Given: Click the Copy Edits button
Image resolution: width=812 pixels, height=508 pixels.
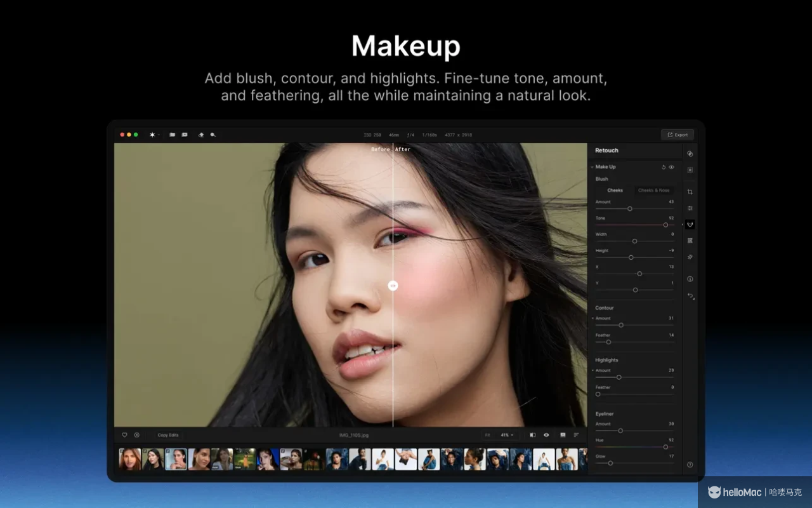Looking at the screenshot, I should (x=168, y=435).
